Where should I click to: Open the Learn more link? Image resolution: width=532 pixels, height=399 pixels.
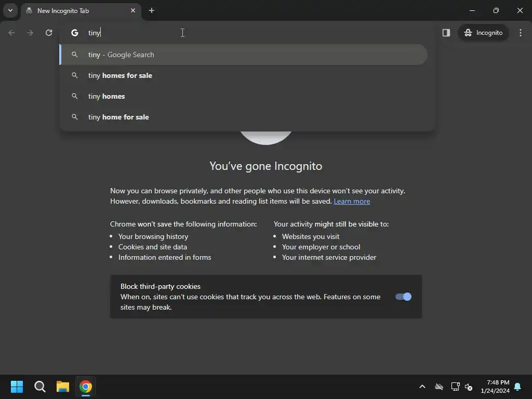coord(352,201)
